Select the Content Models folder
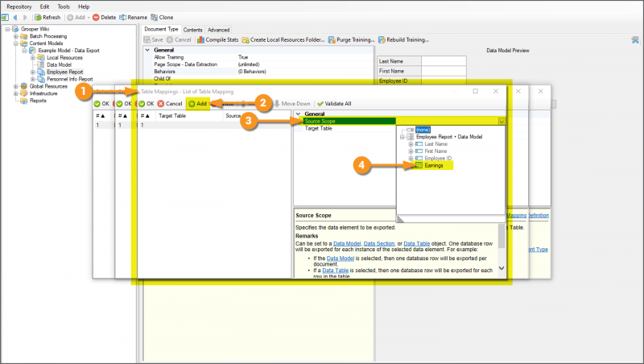Image resolution: width=644 pixels, height=364 pixels. click(46, 43)
